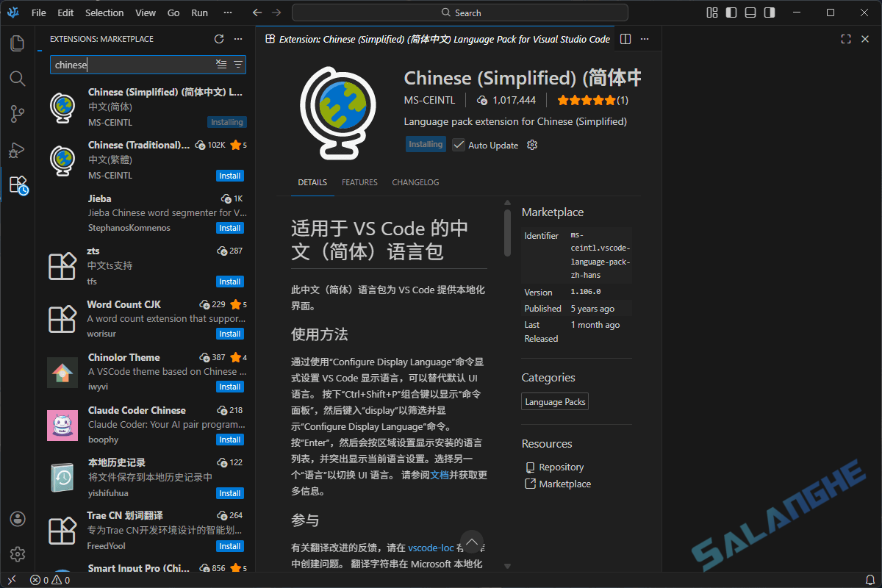Install the Jieba Chinese word segmenter extension
This screenshot has height=588, width=882.
[x=229, y=228]
